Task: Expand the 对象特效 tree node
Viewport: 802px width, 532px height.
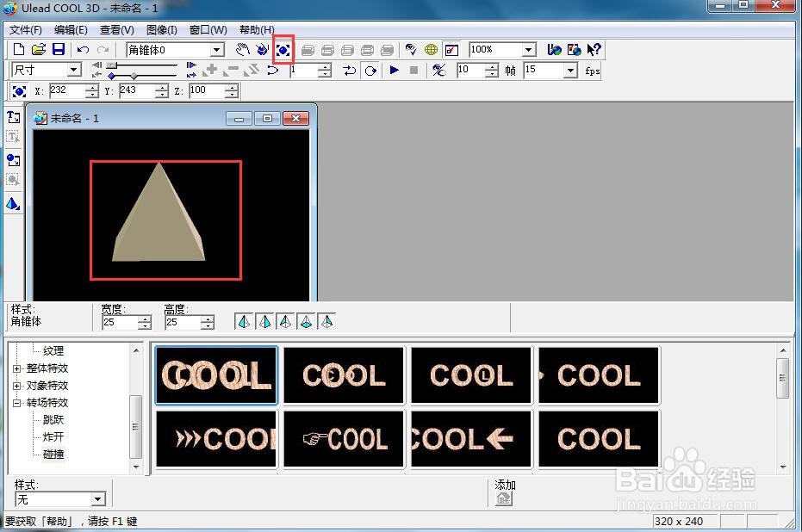Action: (17, 386)
